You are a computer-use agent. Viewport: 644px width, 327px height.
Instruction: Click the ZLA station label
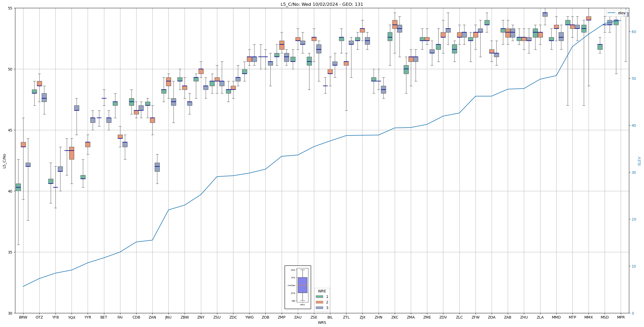(x=540, y=317)
